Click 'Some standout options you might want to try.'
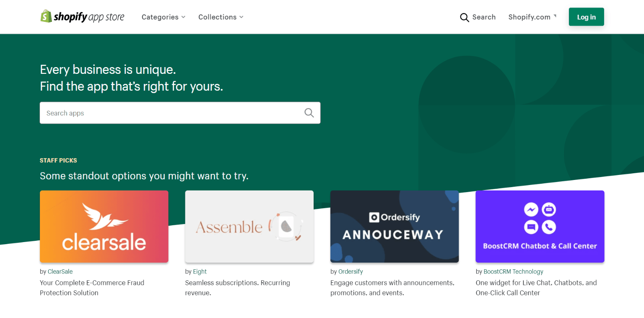The height and width of the screenshot is (318, 644). point(144,176)
